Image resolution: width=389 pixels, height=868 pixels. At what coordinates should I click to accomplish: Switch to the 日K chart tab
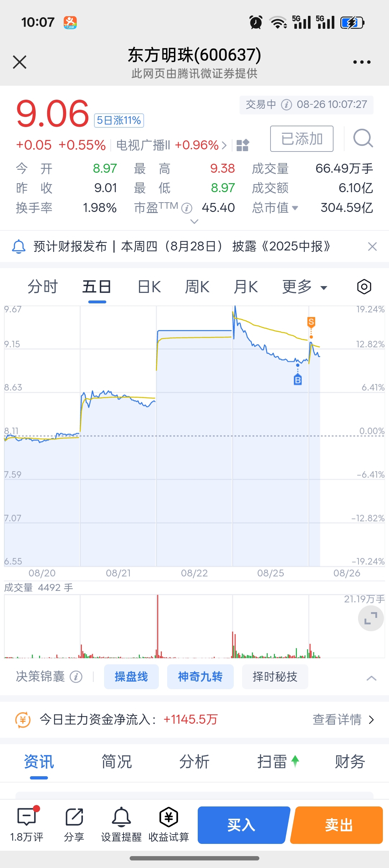(x=149, y=287)
